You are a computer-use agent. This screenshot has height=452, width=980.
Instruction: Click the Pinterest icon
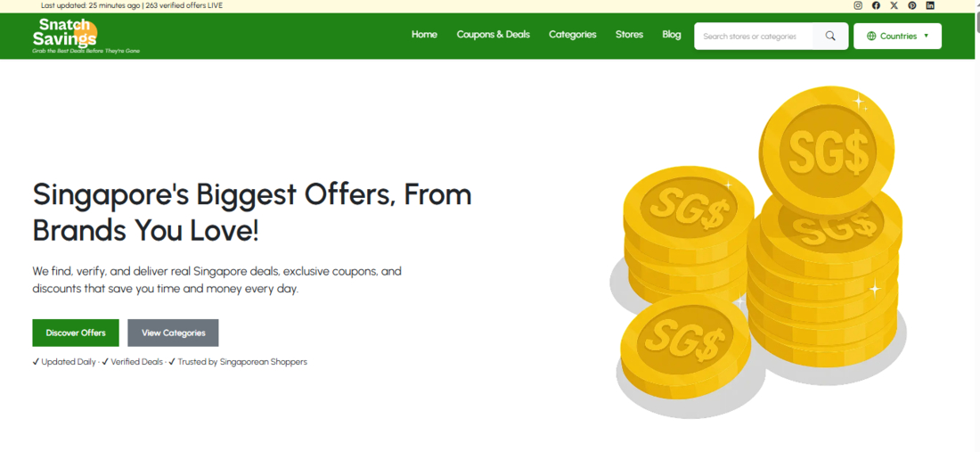[912, 5]
